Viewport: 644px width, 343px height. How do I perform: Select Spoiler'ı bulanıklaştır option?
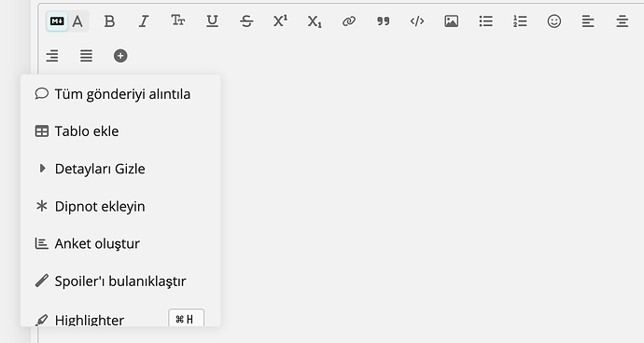pyautogui.click(x=120, y=281)
